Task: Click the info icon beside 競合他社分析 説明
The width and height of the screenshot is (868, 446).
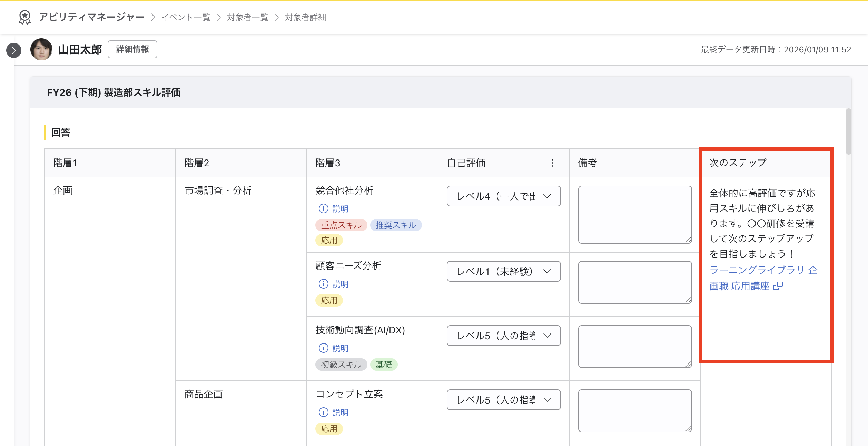Action: click(323, 209)
